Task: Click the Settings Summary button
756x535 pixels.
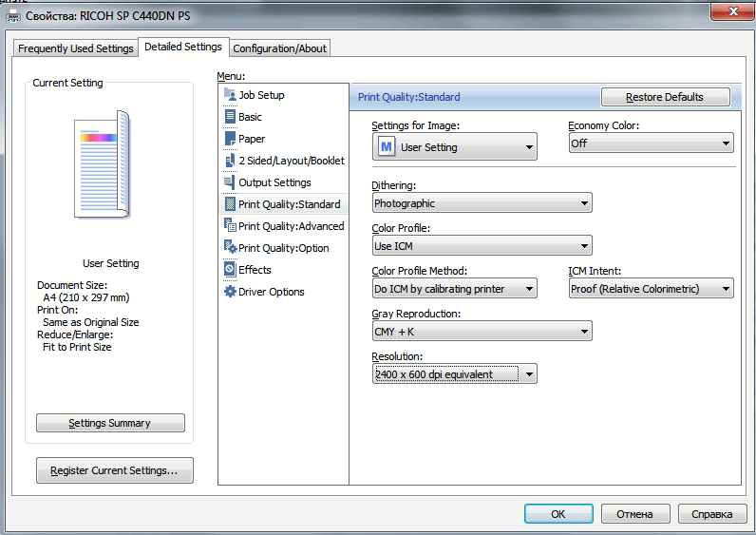Action: [110, 423]
